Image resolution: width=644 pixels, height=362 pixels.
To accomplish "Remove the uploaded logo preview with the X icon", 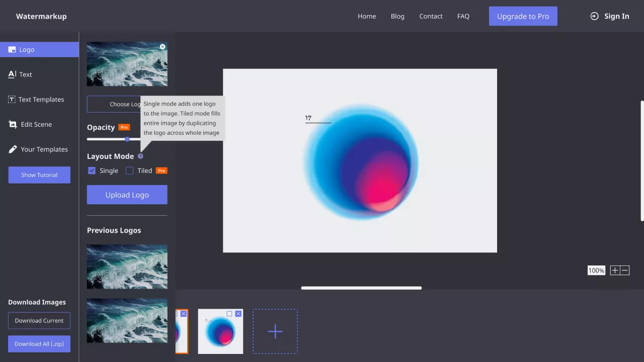I will click(x=163, y=47).
